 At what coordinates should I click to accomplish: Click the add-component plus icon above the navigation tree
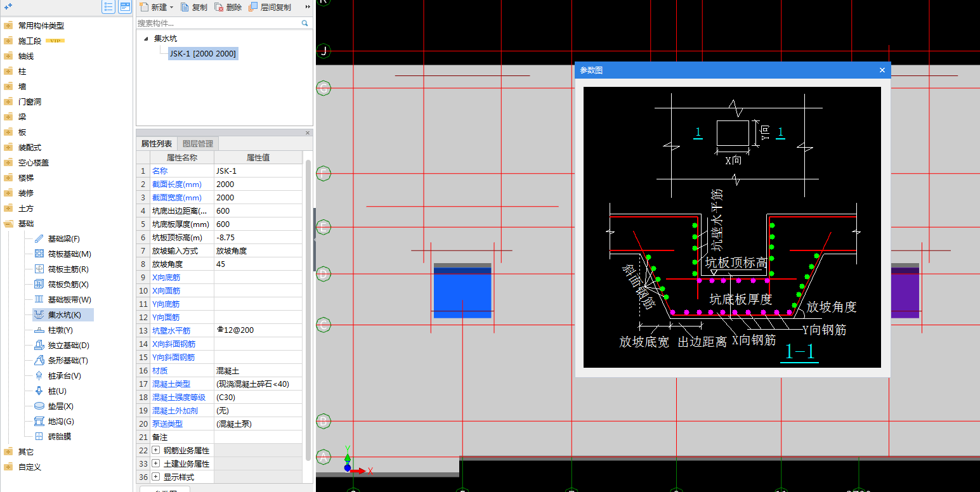[8, 6]
